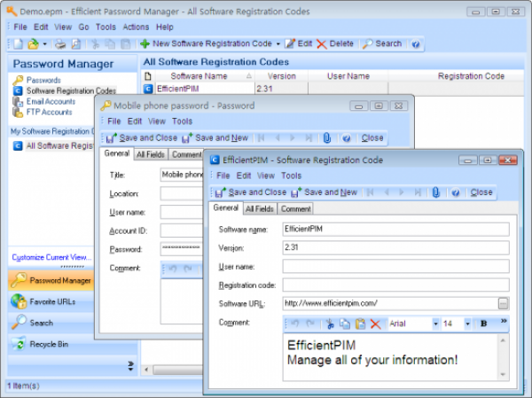Viewport: 532px width, 398px height.
Task: Click the Registration code input field
Action: click(x=395, y=285)
